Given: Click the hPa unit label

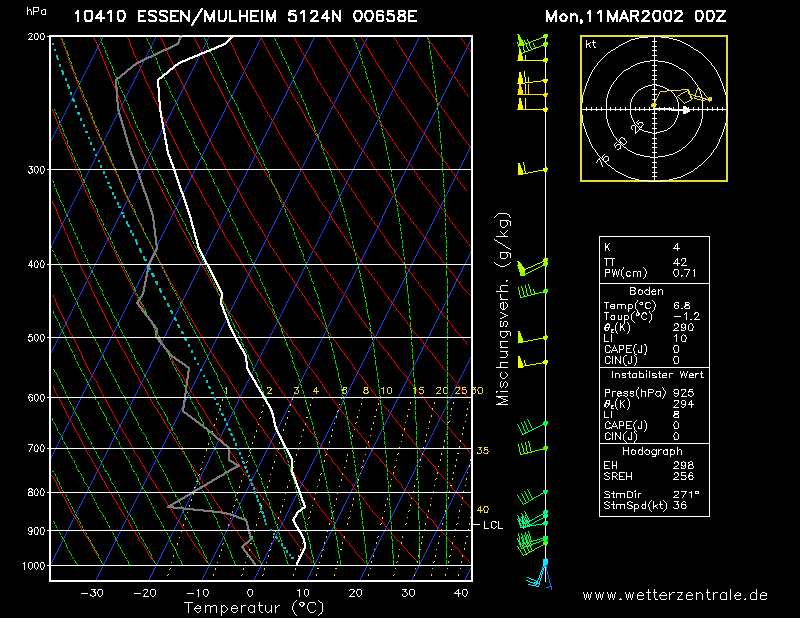Looking at the screenshot, I should 37,11.
